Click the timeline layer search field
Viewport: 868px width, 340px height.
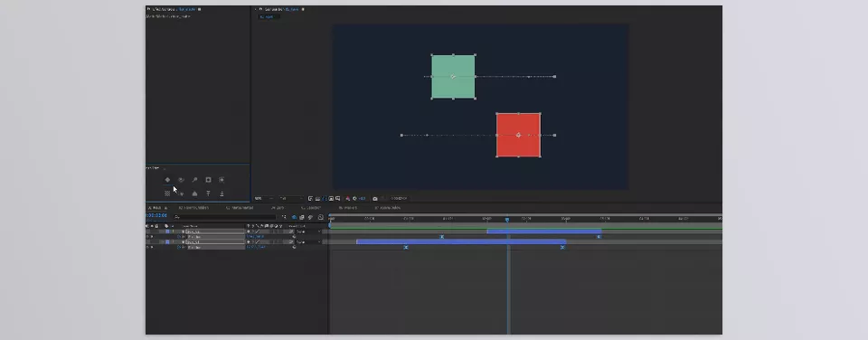(224, 217)
